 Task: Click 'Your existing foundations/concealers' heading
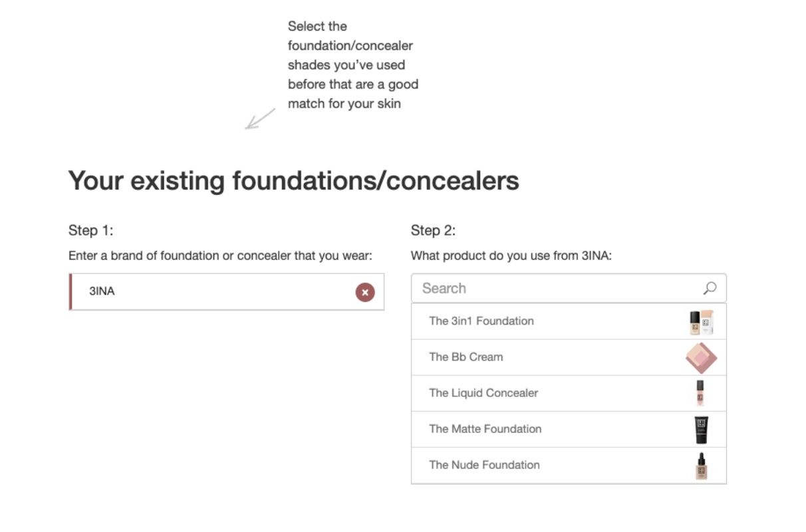coord(294,181)
